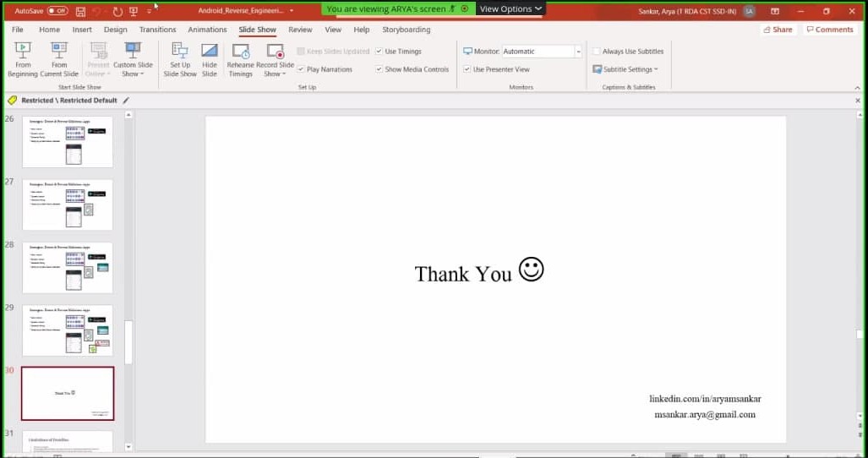Select slide 29 thumbnail
Screen dimensions: 868x458
click(68, 330)
